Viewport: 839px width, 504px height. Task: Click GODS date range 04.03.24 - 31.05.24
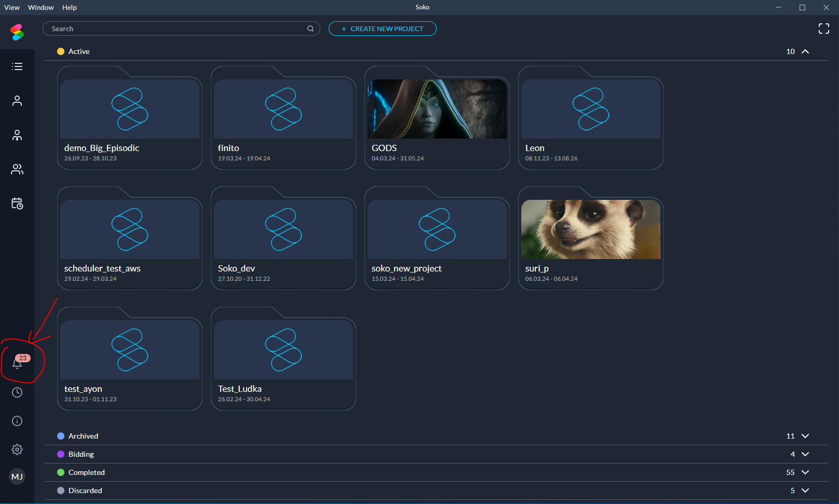point(398,158)
